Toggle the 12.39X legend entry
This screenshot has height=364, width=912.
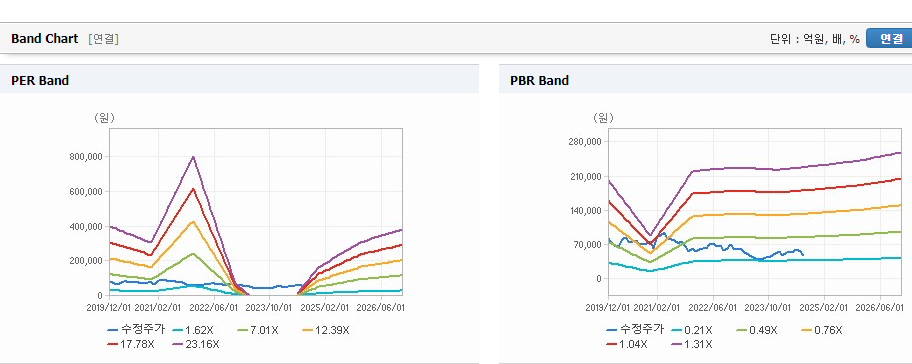(x=326, y=330)
